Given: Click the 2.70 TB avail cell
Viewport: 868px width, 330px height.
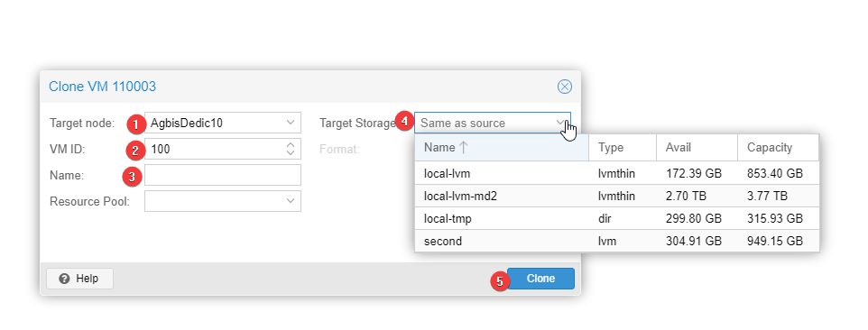Looking at the screenshot, I should 697,196.
